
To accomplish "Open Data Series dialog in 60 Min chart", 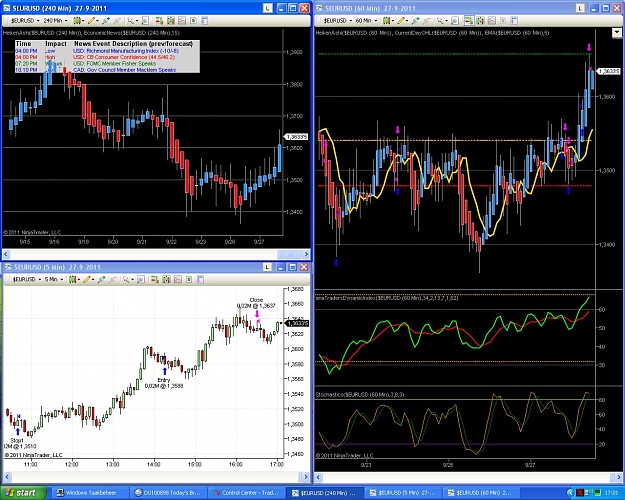I will coord(480,20).
